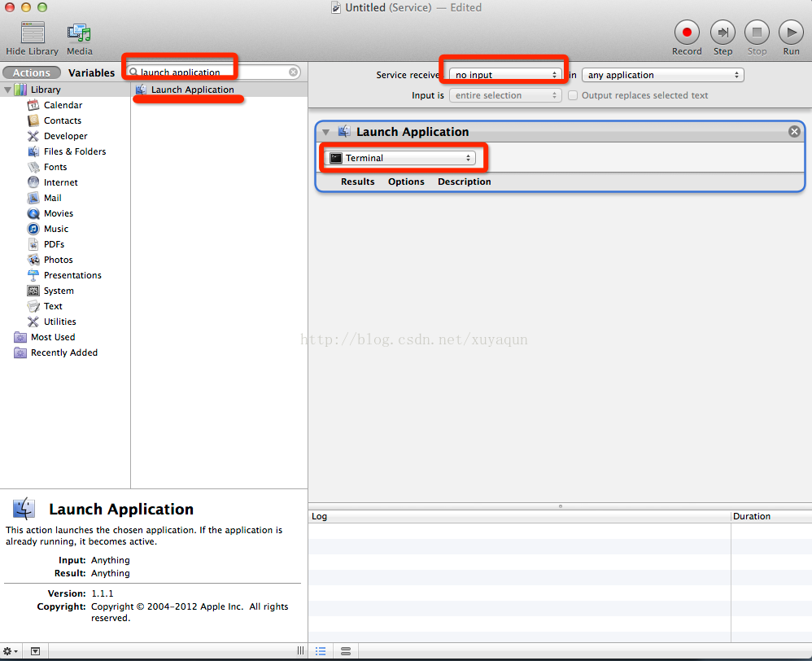The height and width of the screenshot is (661, 812).
Task: Start recording with the Record button
Action: coord(687,33)
